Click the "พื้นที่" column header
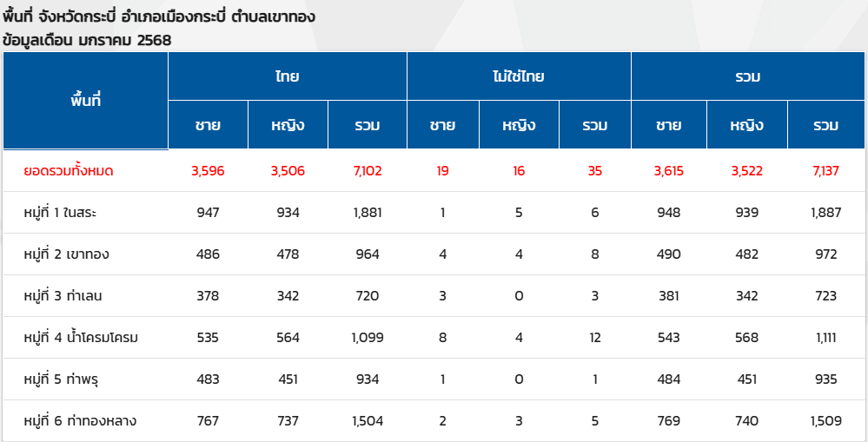The height and width of the screenshot is (442, 868). [x=86, y=100]
